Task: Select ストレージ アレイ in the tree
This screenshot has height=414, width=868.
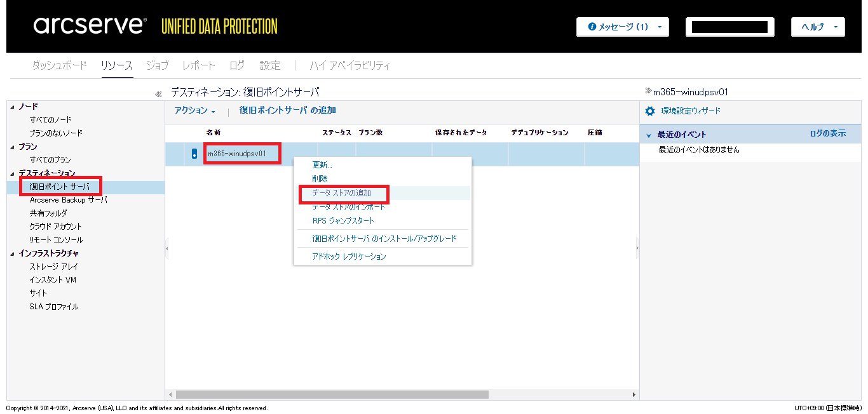Action: tap(54, 267)
